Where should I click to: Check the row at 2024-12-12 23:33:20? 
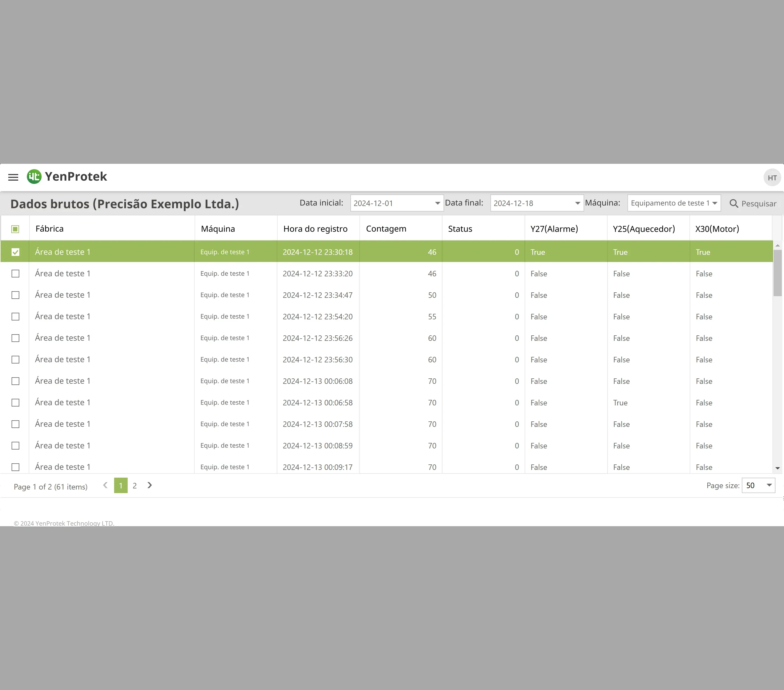[x=15, y=274]
